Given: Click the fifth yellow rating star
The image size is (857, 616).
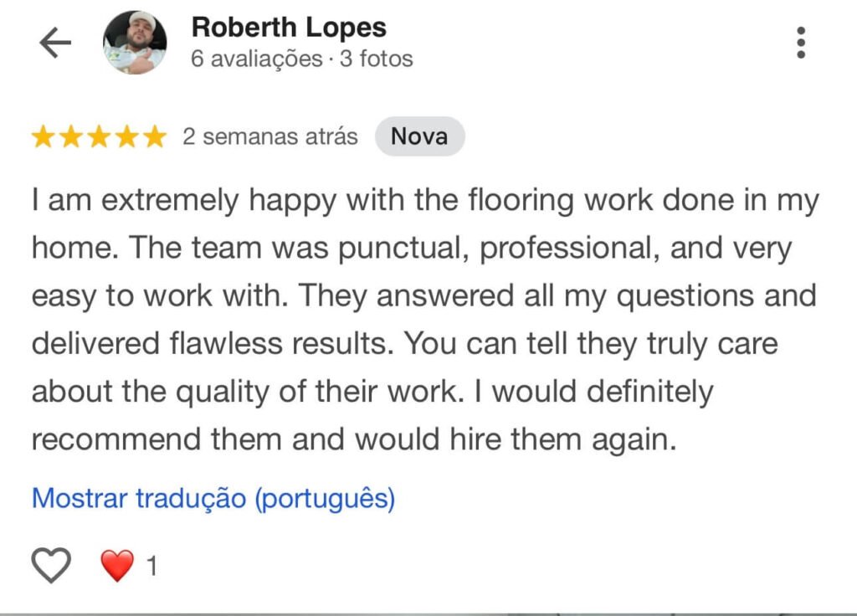Looking at the screenshot, I should pyautogui.click(x=154, y=137).
